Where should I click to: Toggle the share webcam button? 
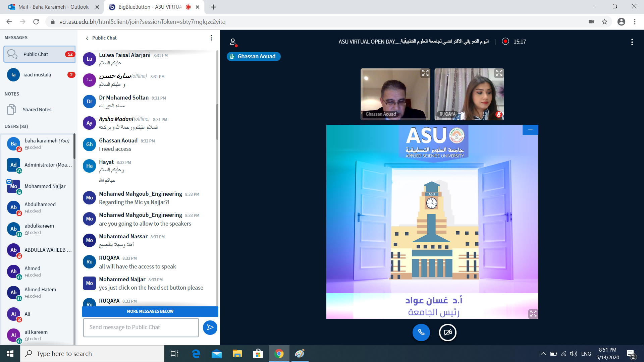[448, 333]
